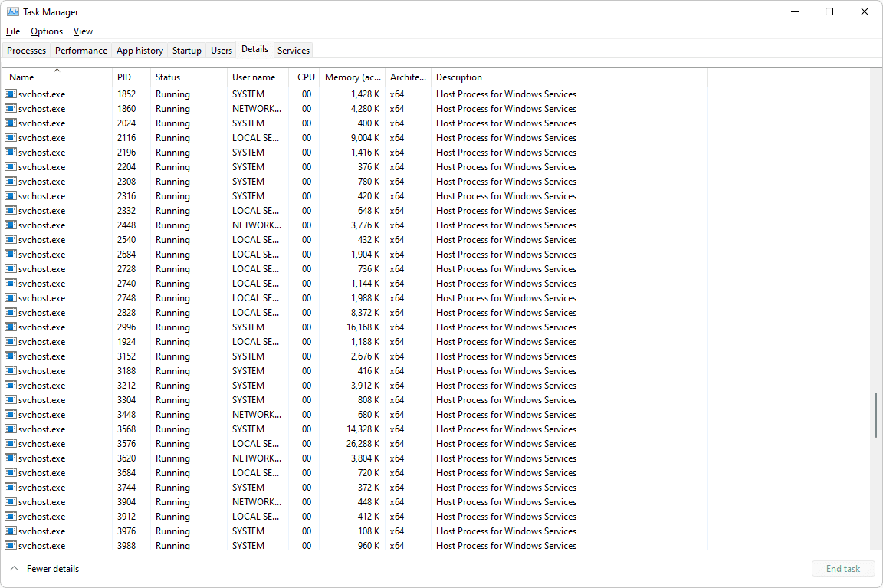
Task: Click the memory value 16,168 K
Action: 363,327
